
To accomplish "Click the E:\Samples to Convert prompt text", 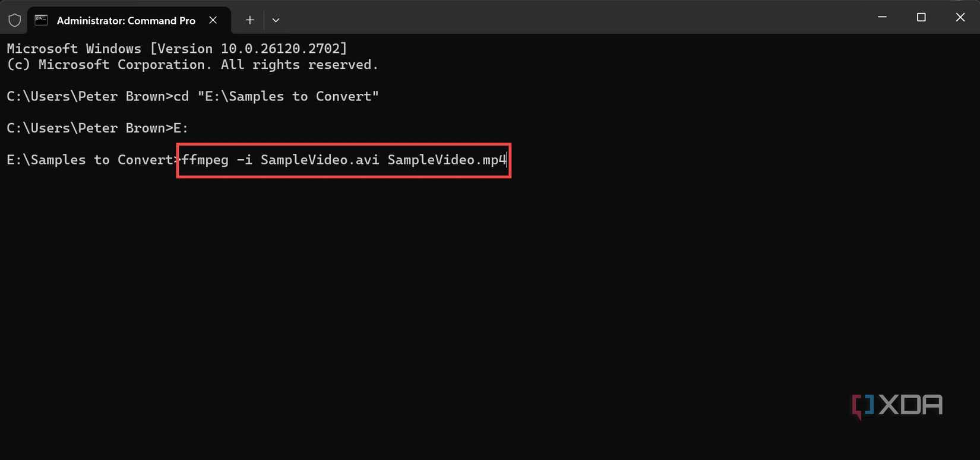I will [x=89, y=159].
